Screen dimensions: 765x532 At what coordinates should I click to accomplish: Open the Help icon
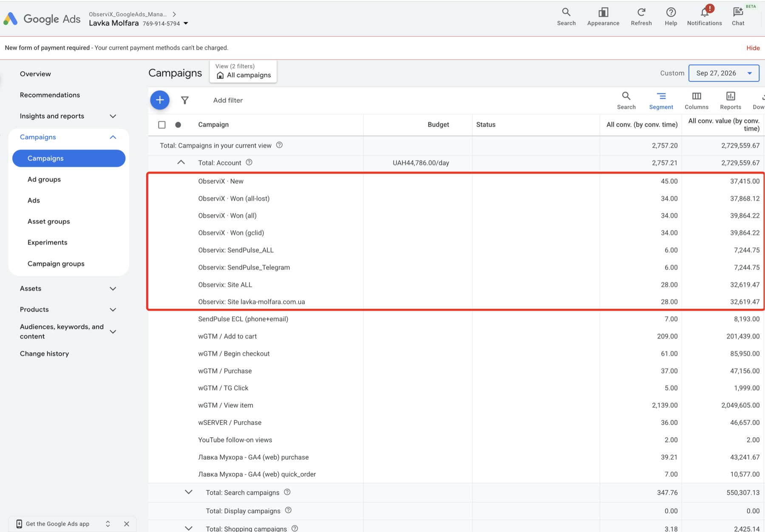coord(671,17)
